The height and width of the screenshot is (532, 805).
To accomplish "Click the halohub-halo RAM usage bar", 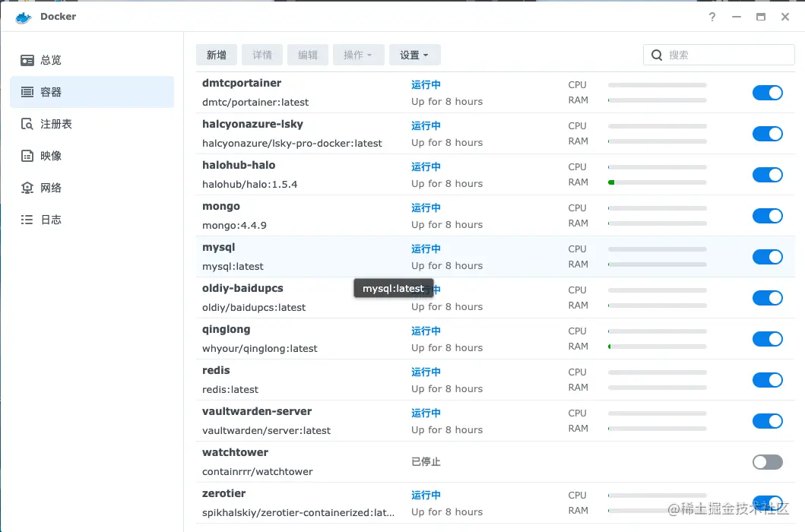I will [x=657, y=182].
